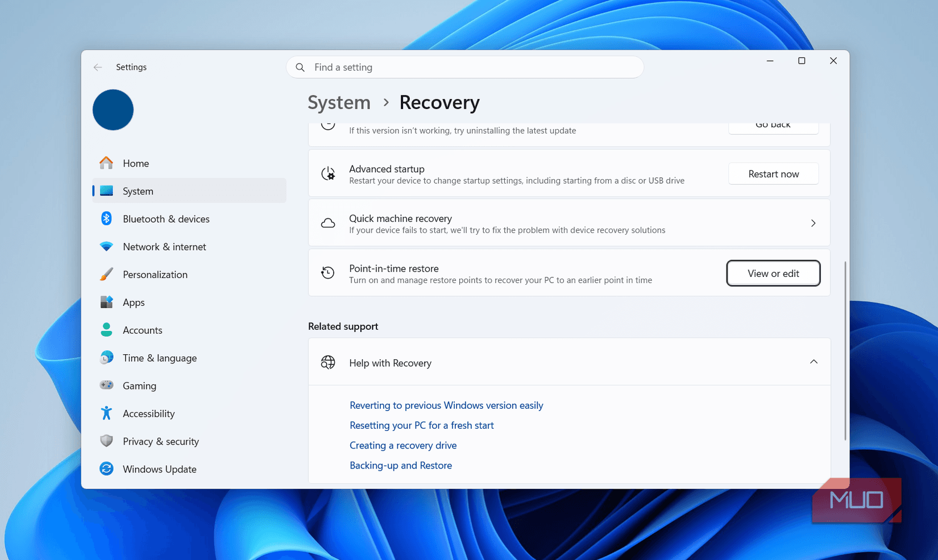Click the Related support heading
Screen dimensions: 938x560
pyautogui.click(x=343, y=326)
